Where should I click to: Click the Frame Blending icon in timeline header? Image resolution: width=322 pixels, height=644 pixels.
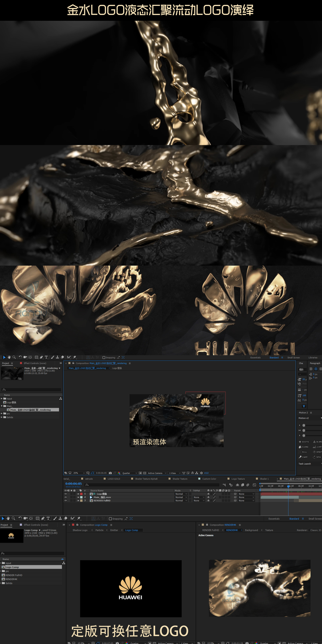[x=242, y=485]
